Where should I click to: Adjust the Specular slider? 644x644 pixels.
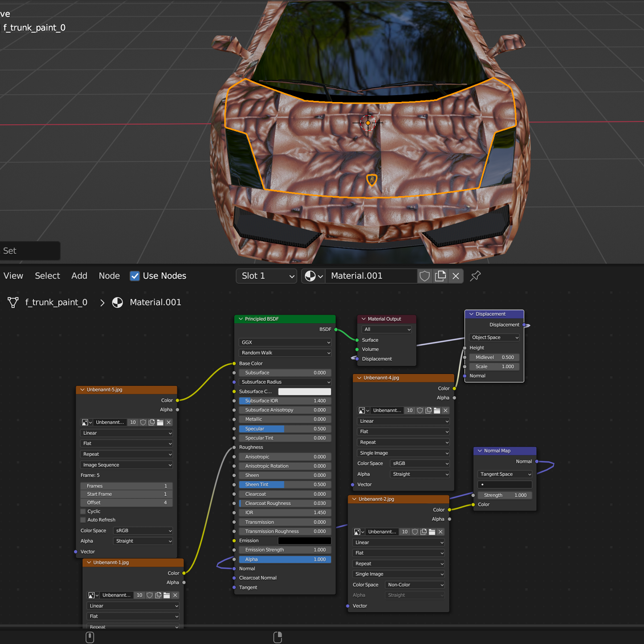point(285,429)
